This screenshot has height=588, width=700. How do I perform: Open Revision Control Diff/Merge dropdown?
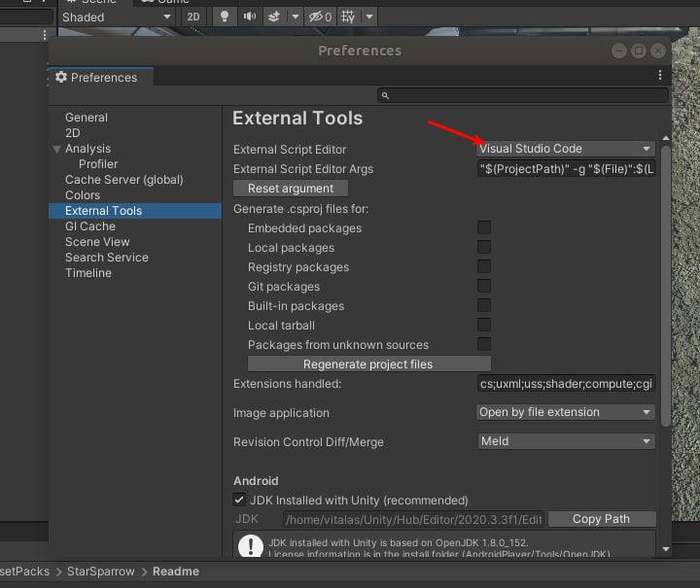point(566,441)
